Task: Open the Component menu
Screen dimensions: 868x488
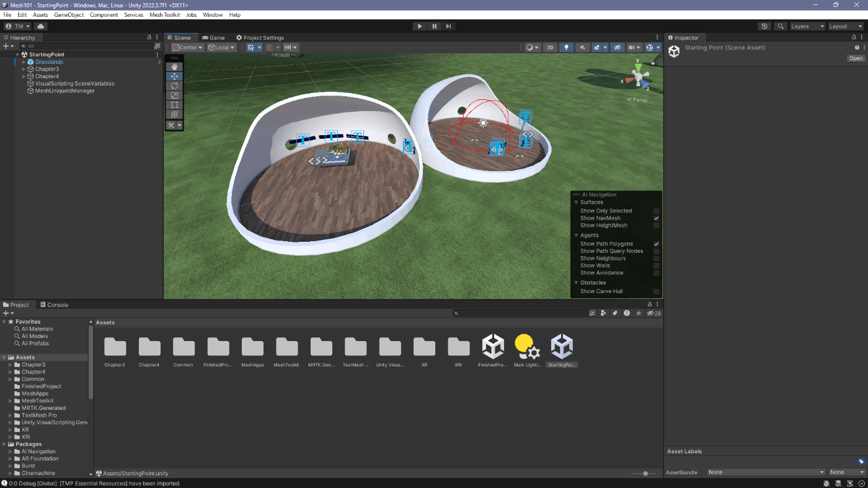Action: (104, 14)
